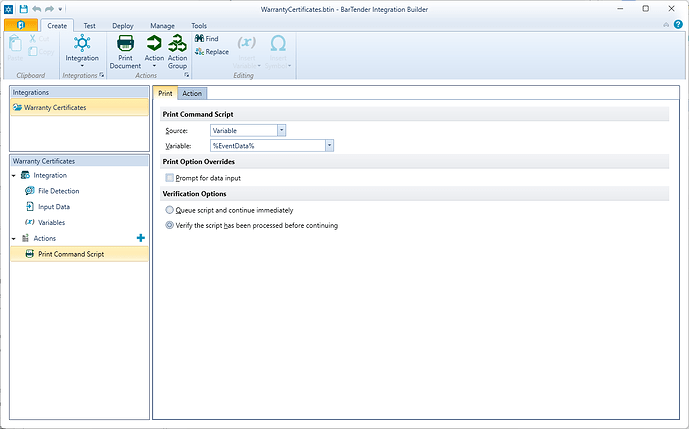Image resolution: width=689 pixels, height=429 pixels.
Task: Select Queue script and continue immediately
Action: pyautogui.click(x=170, y=210)
